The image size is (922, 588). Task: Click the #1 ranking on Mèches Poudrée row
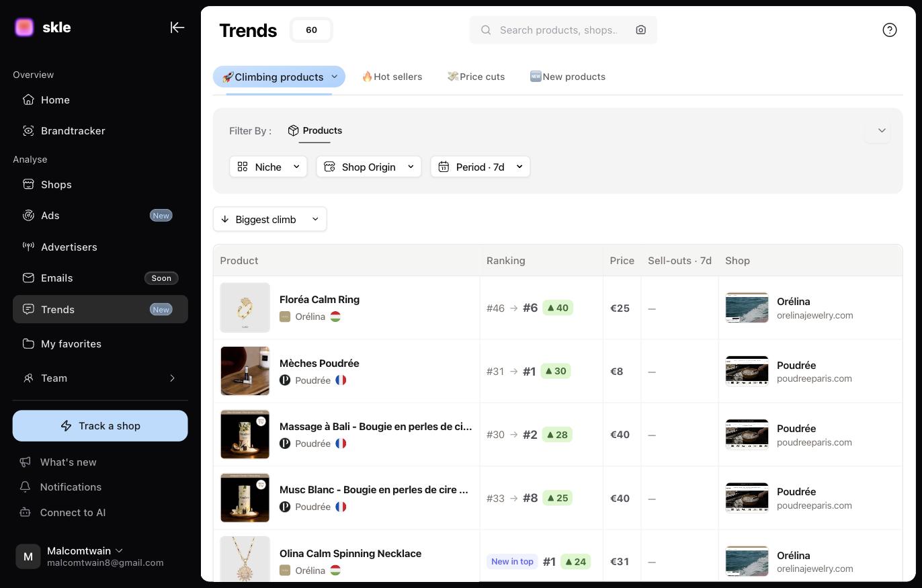tap(530, 372)
